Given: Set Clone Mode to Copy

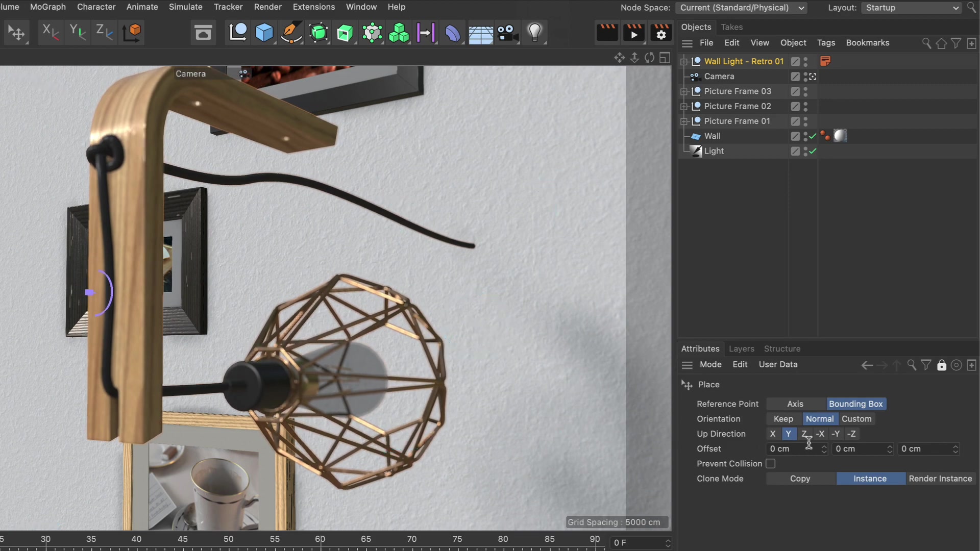Looking at the screenshot, I should pos(800,479).
